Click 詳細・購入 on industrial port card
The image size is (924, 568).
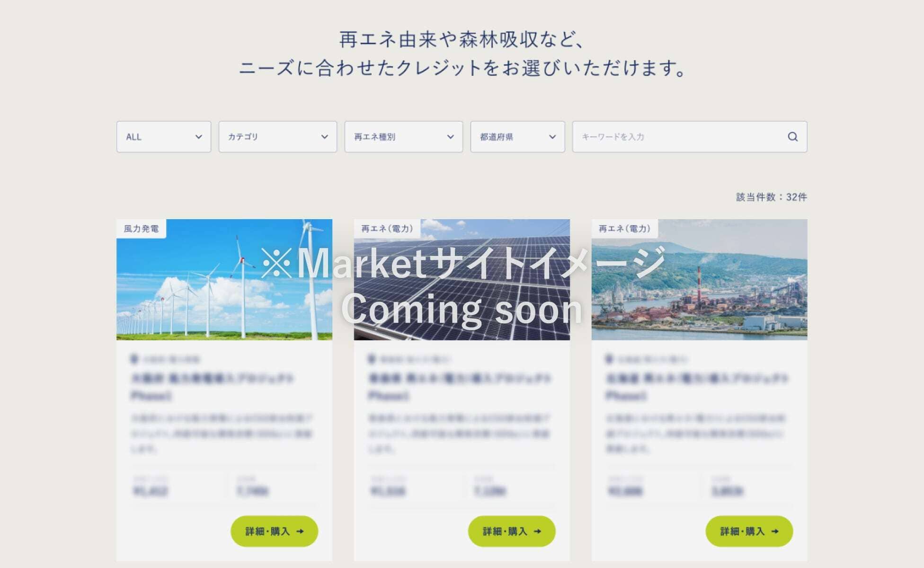click(749, 531)
